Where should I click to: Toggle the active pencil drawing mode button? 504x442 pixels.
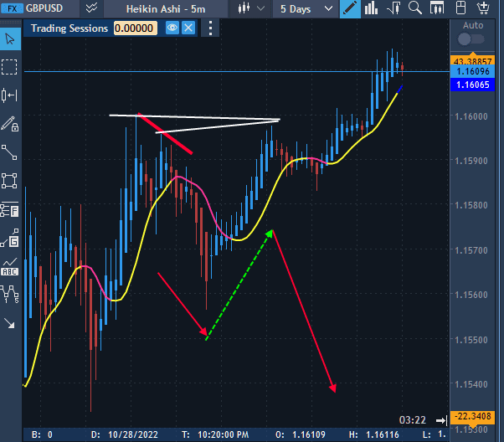[350, 8]
